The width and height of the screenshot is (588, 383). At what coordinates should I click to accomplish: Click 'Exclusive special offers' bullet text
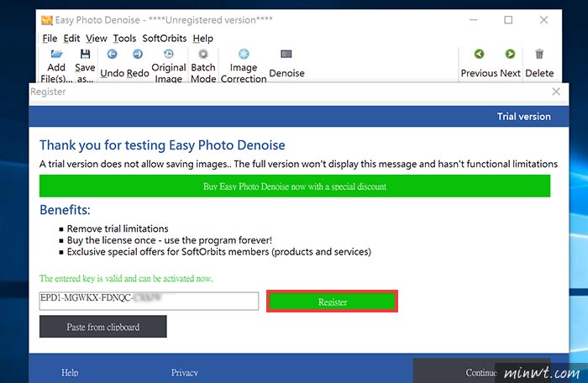click(x=219, y=252)
